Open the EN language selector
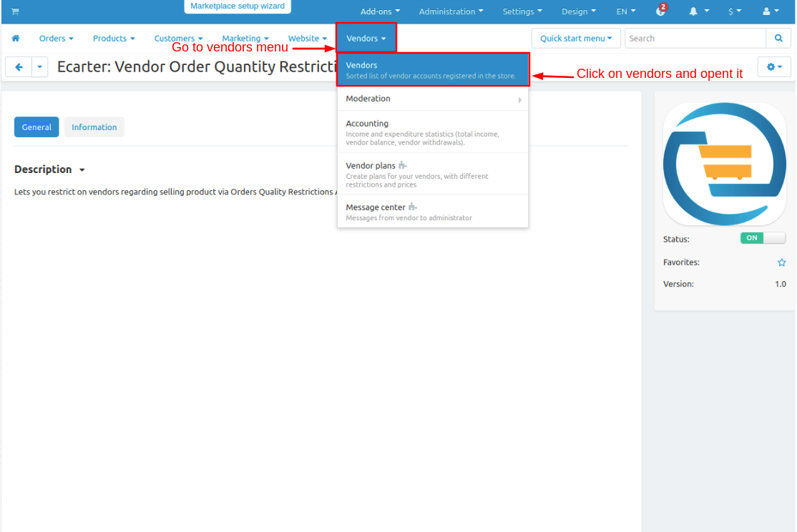Viewport: 797px width, 532px height. click(626, 11)
